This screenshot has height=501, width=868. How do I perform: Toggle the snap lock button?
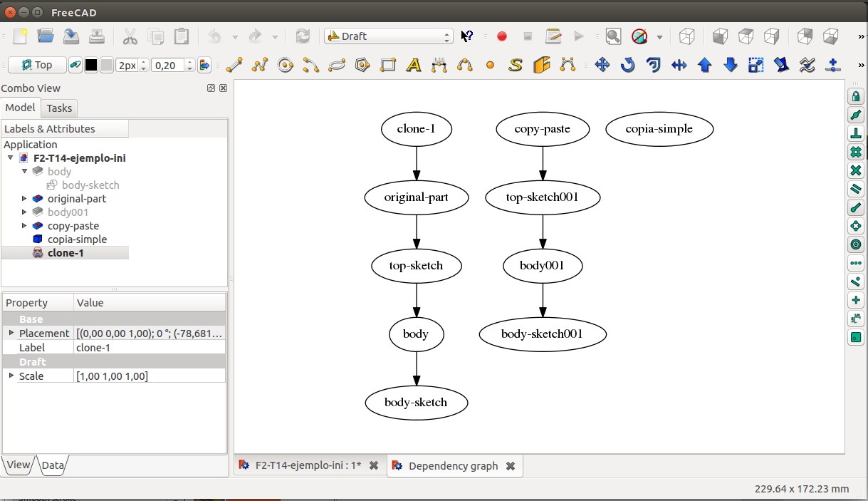pos(856,96)
